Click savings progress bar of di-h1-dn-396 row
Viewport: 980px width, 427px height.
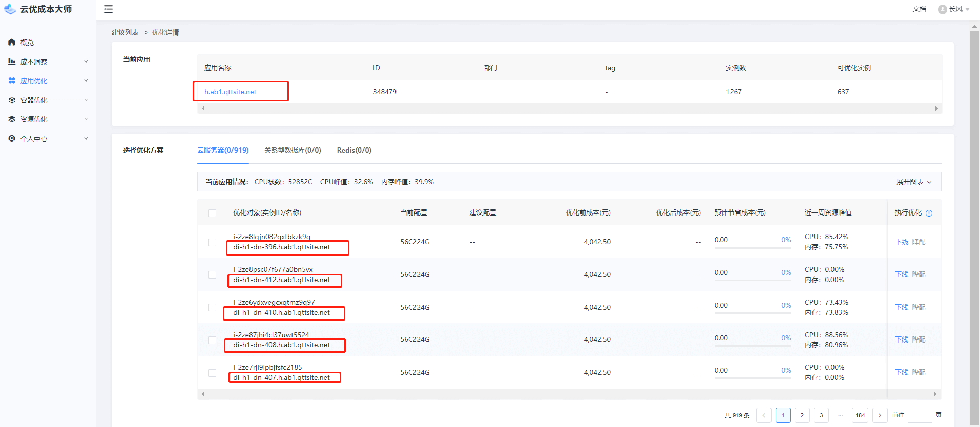pos(753,248)
